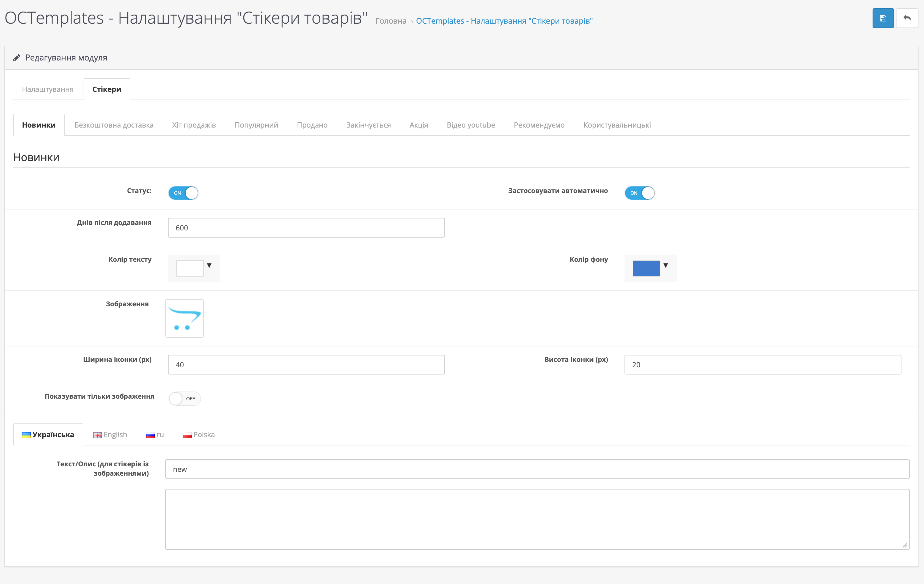924x584 pixels.
Task: Open the ru flag language tab
Action: coord(155,434)
